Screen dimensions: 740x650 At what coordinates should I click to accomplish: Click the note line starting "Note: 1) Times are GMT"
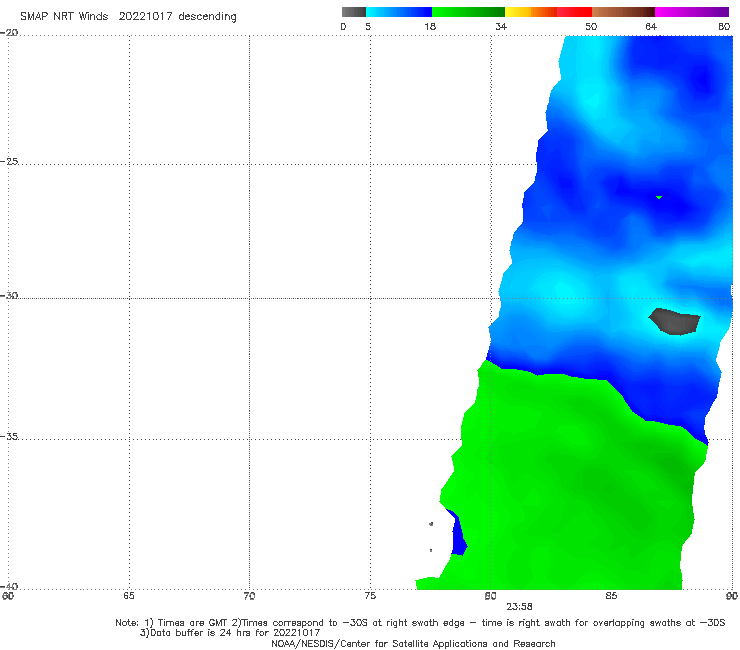click(420, 623)
